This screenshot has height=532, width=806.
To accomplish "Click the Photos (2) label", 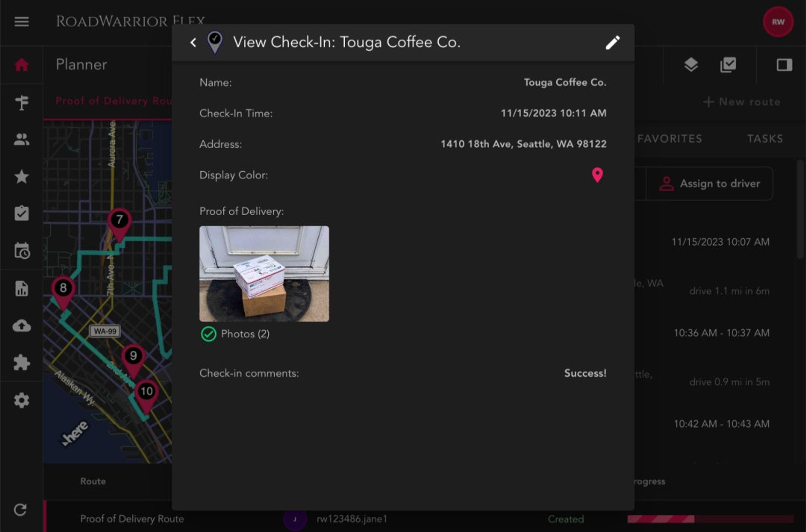I will 245,334.
